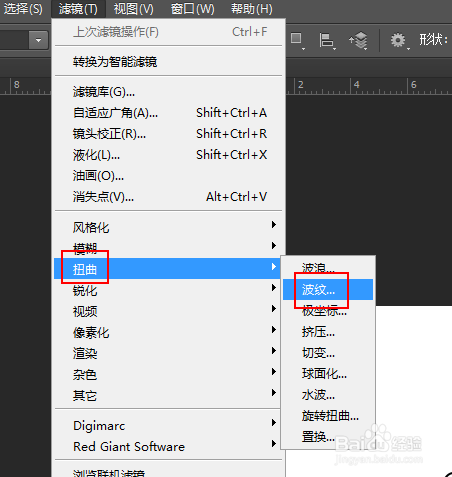Viewport: 452px width, 477px height.
Task: Choose 极坐标... polar coordinates filter
Action: point(328,311)
